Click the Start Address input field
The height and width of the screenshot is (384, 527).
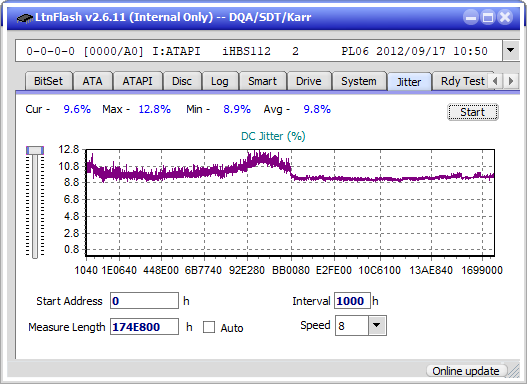(x=145, y=301)
